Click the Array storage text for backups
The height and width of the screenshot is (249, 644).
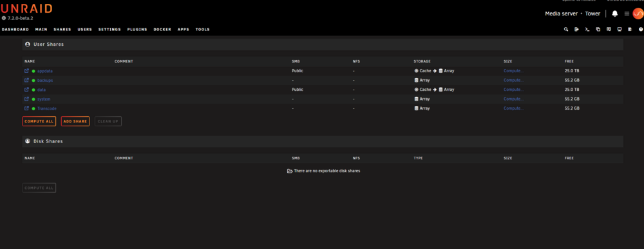[x=424, y=80]
